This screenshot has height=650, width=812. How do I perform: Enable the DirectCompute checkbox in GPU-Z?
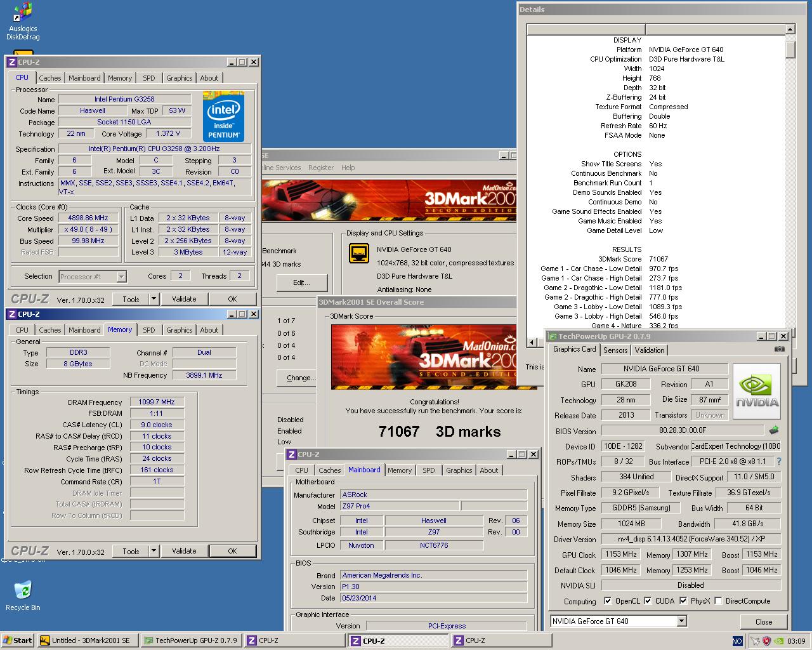point(718,600)
